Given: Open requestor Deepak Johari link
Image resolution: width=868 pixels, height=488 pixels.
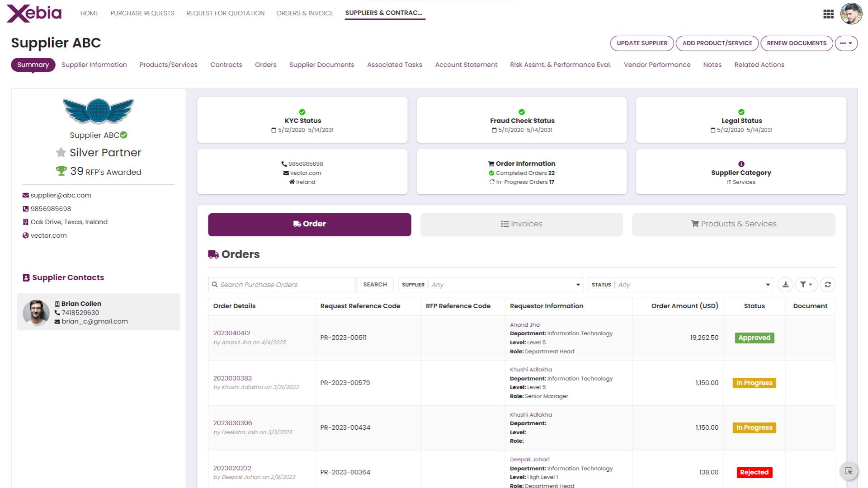Looking at the screenshot, I should coord(529,460).
